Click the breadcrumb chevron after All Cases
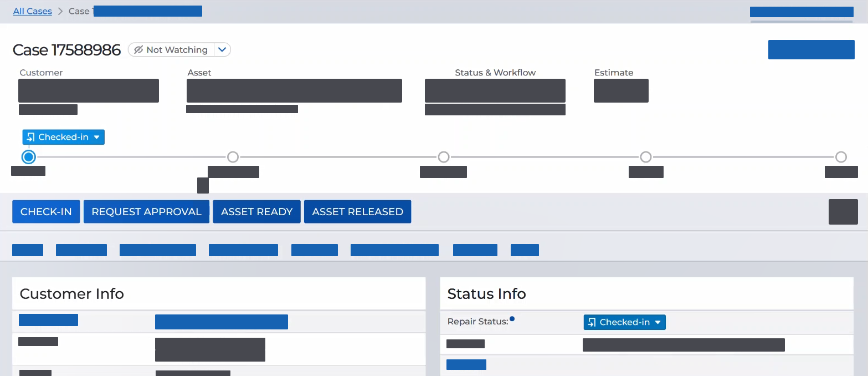This screenshot has height=376, width=868. pos(60,11)
